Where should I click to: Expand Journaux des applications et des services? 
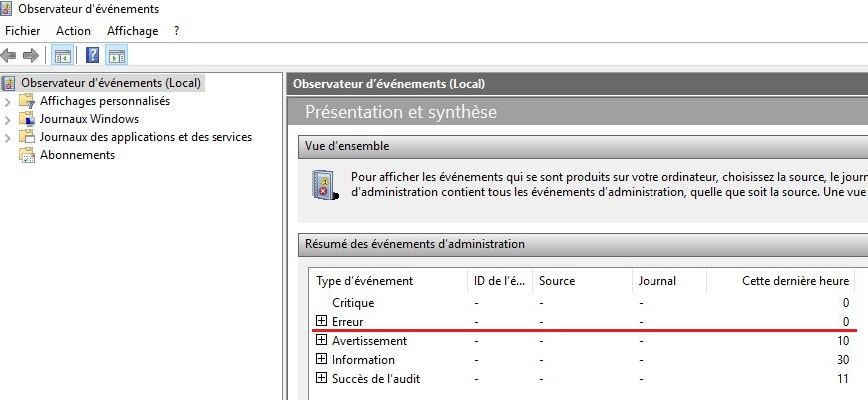(8, 137)
